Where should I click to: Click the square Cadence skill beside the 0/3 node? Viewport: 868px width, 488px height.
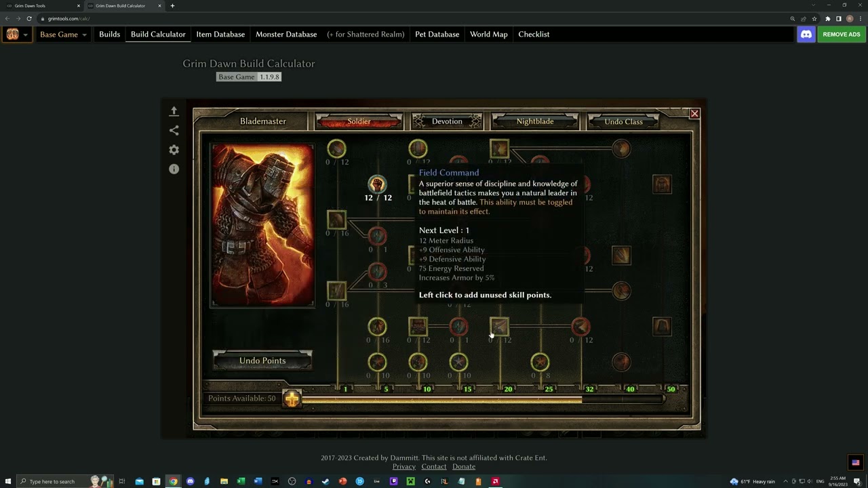coord(336,291)
